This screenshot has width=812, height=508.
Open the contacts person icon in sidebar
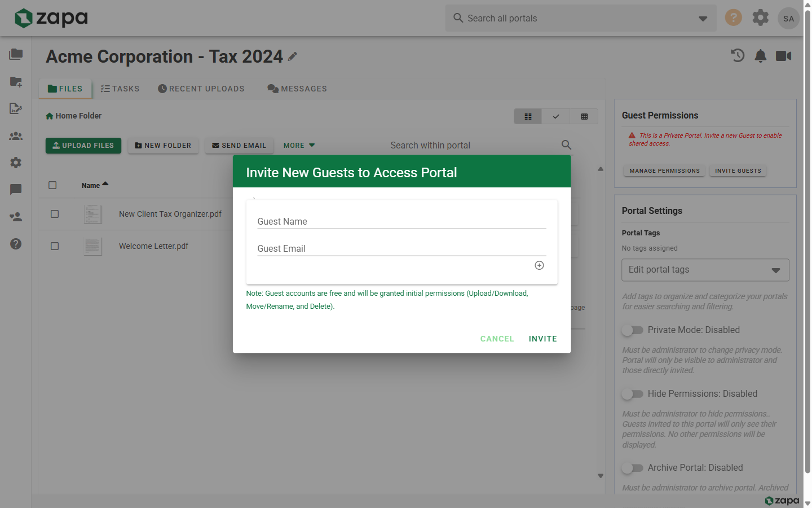click(x=16, y=217)
